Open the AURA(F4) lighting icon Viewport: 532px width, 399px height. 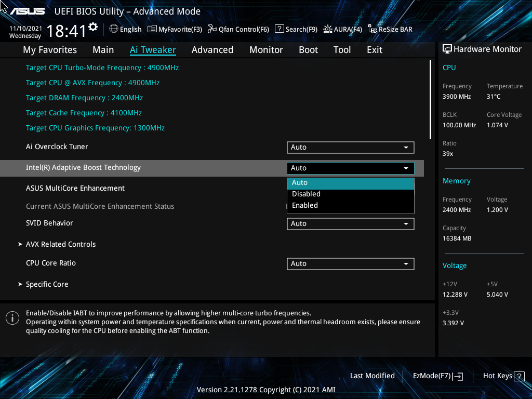[x=327, y=29]
